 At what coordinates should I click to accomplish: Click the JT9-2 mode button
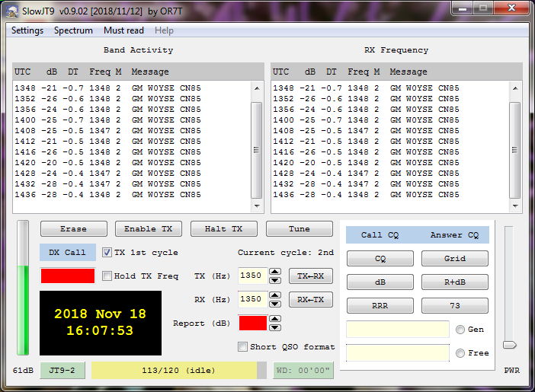tap(62, 370)
